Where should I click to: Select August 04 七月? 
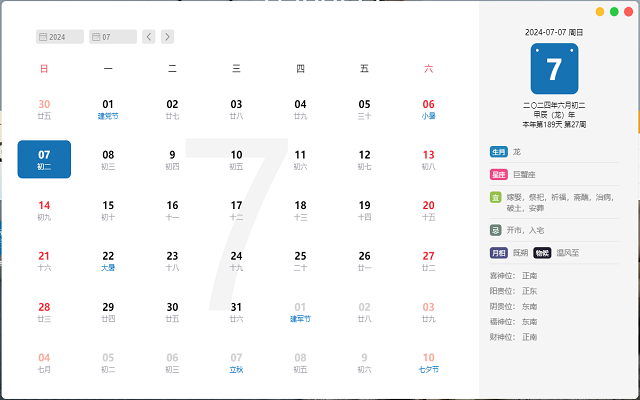(x=44, y=362)
